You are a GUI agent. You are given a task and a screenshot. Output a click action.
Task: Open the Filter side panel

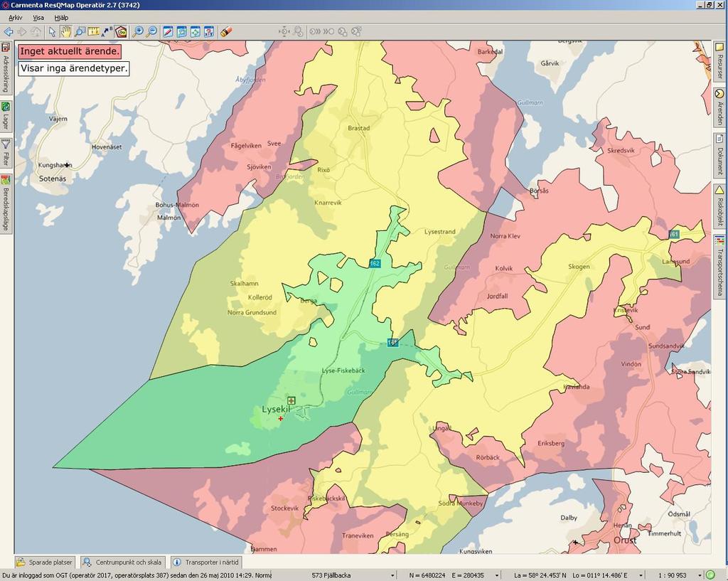[6, 153]
